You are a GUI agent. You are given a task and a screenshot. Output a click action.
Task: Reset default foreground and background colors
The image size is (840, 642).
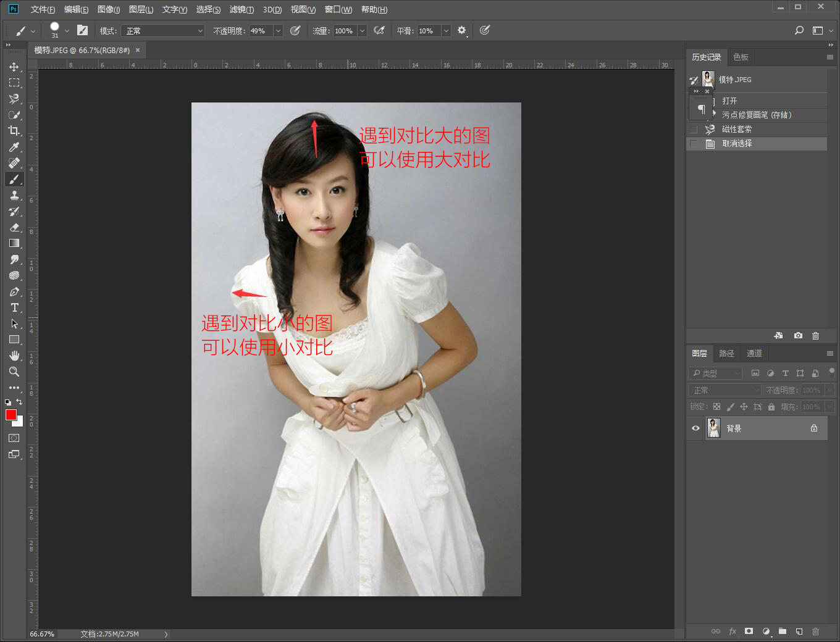coord(8,402)
